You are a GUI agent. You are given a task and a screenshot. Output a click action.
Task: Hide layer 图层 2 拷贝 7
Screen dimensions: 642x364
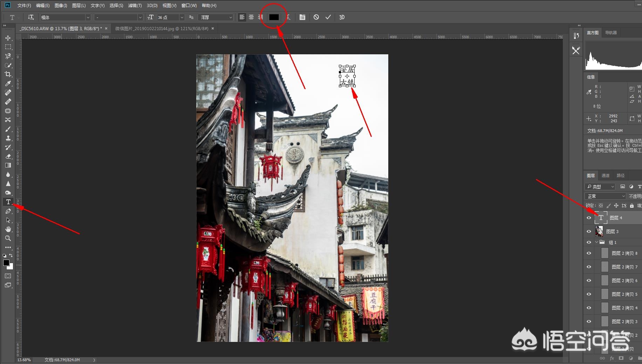[589, 267]
